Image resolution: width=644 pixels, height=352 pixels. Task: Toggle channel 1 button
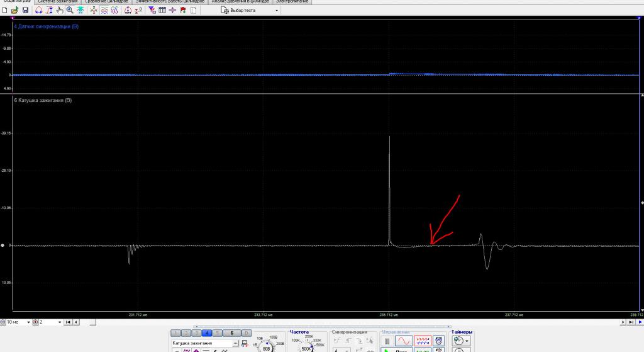pyautogui.click(x=175, y=333)
